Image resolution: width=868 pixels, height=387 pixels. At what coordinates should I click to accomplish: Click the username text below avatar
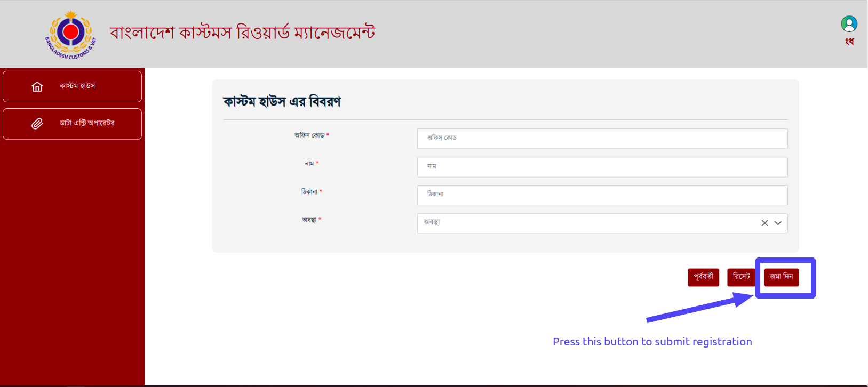pyautogui.click(x=849, y=42)
